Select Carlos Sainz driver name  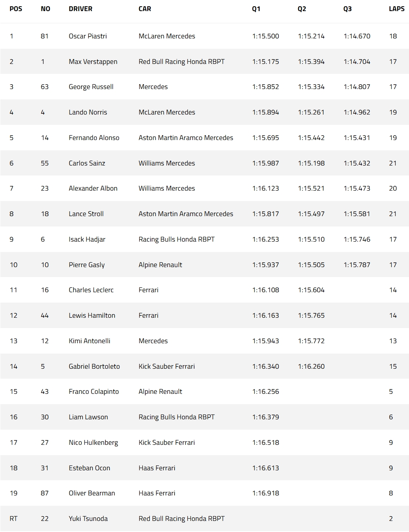pos(87,163)
